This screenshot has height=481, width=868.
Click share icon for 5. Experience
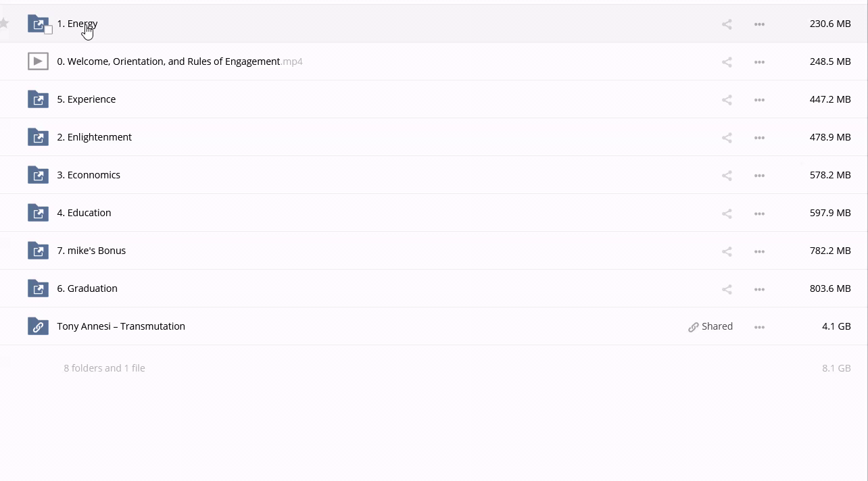coord(727,100)
